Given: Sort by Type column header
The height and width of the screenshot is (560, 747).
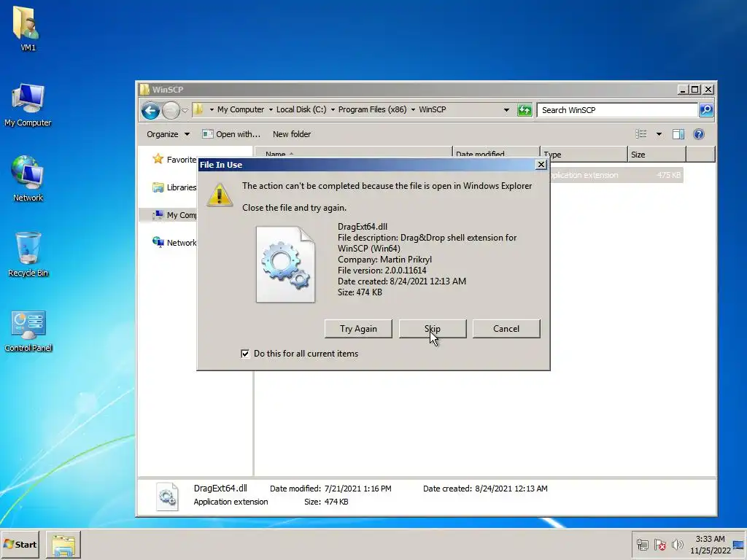Looking at the screenshot, I should click(x=584, y=155).
